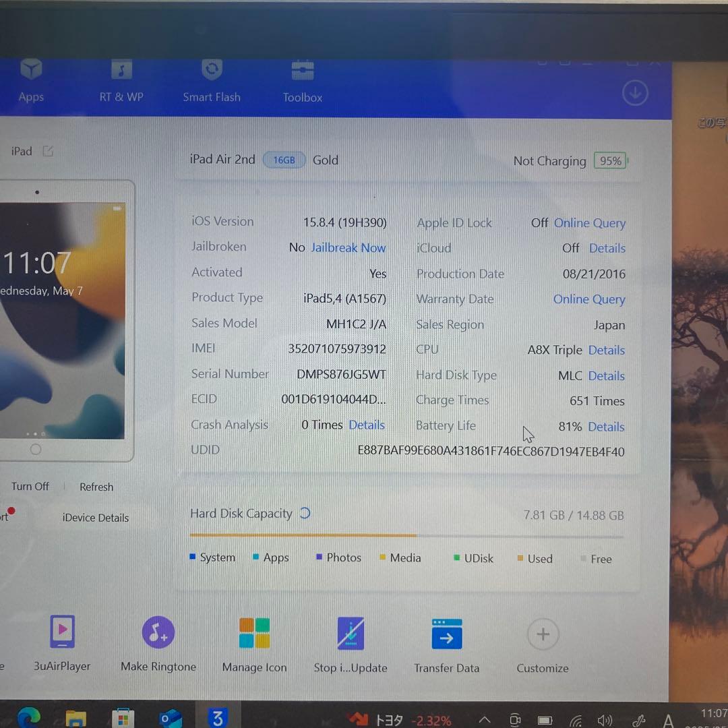The width and height of the screenshot is (728, 728).
Task: Click iOS version 15.8.4 (19H390)
Action: 345,222
